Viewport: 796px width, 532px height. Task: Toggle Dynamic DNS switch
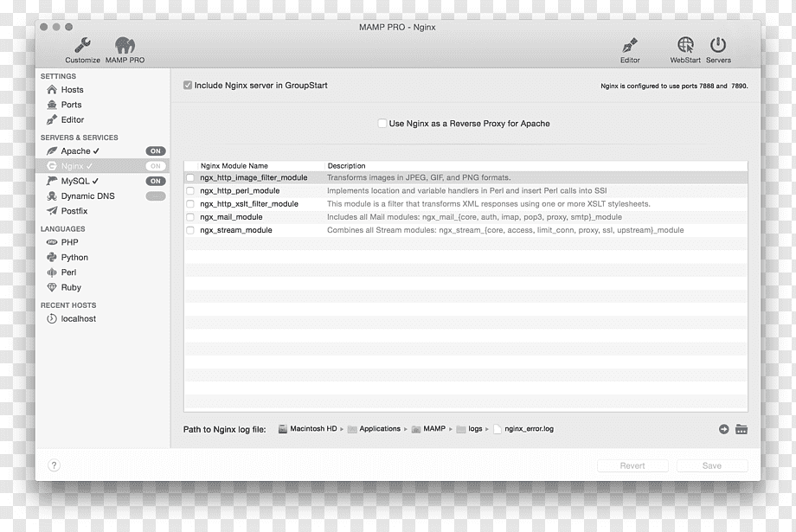tap(156, 196)
